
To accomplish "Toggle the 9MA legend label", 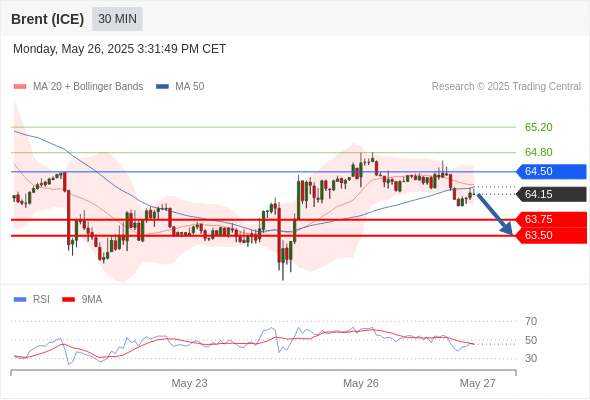I will 92,300.
